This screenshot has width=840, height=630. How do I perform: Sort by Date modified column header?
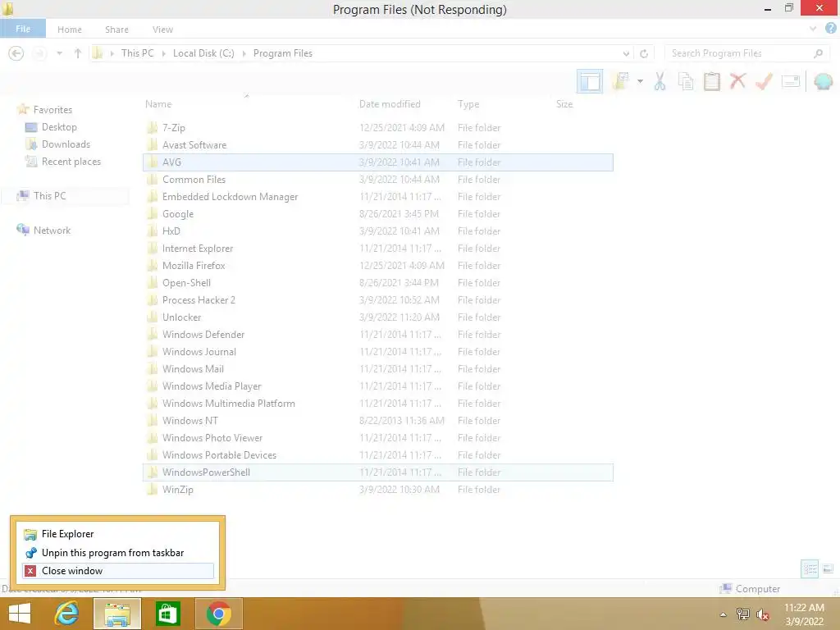[x=390, y=104]
